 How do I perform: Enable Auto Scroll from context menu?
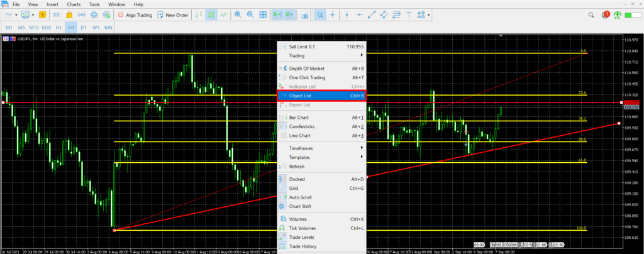pyautogui.click(x=299, y=197)
